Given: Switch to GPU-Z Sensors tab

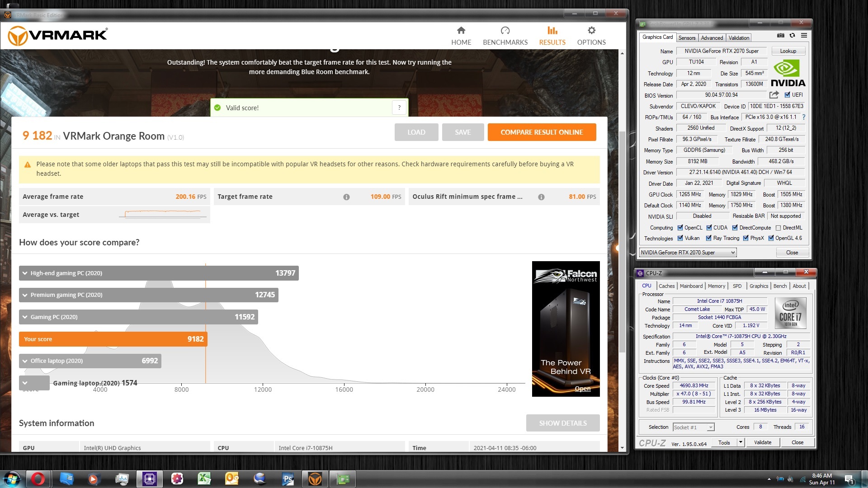Looking at the screenshot, I should [x=687, y=38].
